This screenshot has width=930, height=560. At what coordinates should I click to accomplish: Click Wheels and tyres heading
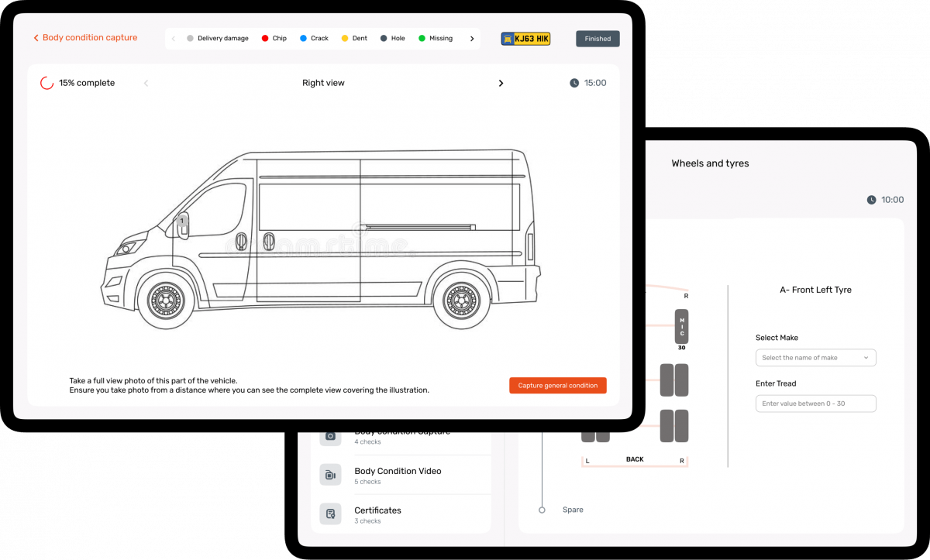click(x=710, y=163)
